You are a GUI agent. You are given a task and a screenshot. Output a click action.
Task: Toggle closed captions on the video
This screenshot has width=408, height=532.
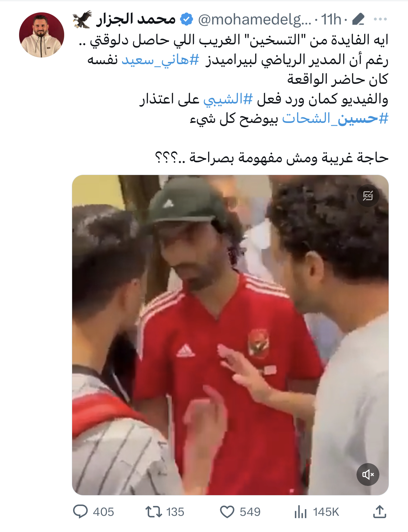368,196
